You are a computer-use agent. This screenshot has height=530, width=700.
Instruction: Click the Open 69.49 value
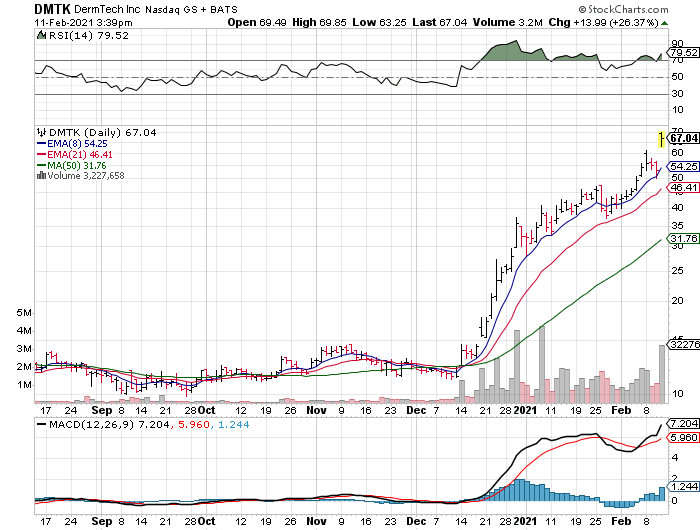coord(257,22)
